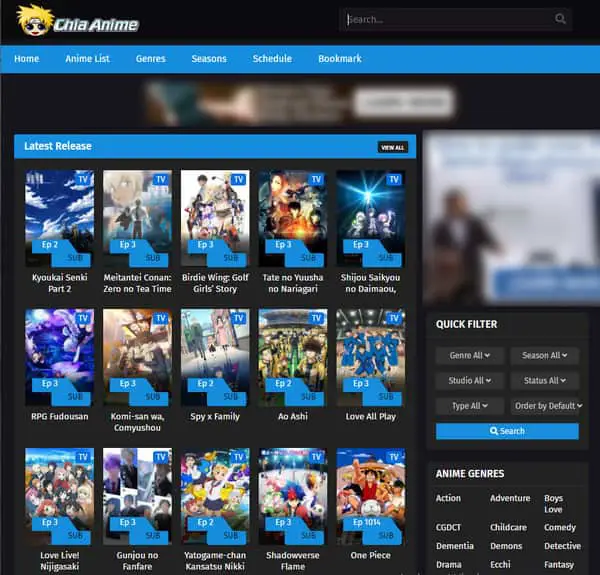The height and width of the screenshot is (575, 600).
Task: Open the Yatogame-chan Kansatsu Nikki poster
Action: pos(215,496)
